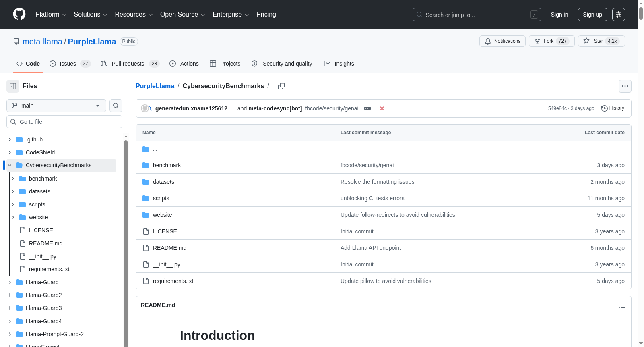The width and height of the screenshot is (644, 347).
Task: Expand the Llama-Guard2 folder in tree
Action: point(10,295)
